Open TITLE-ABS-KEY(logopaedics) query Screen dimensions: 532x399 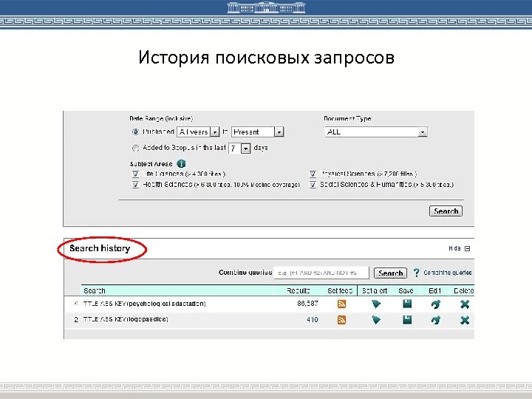coord(126,319)
